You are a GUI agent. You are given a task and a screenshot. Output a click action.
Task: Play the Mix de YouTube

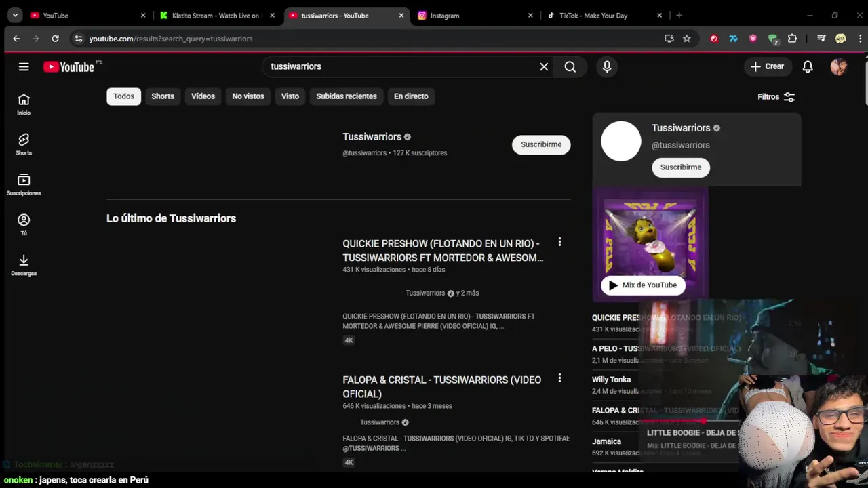pos(643,285)
